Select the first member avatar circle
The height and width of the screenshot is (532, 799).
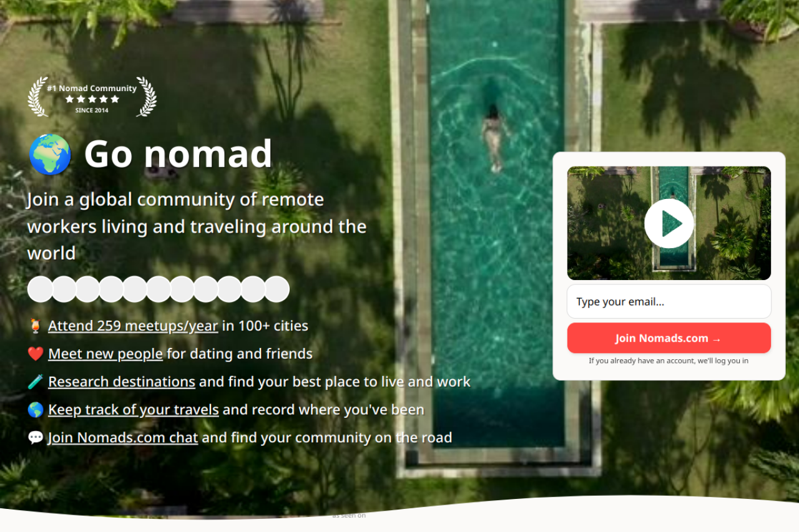tap(41, 289)
